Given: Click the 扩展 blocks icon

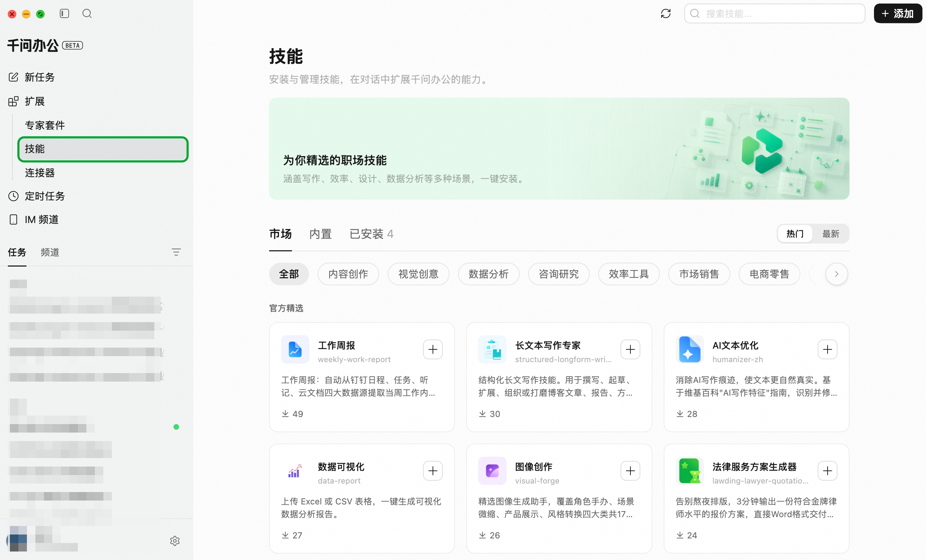Looking at the screenshot, I should 13,101.
